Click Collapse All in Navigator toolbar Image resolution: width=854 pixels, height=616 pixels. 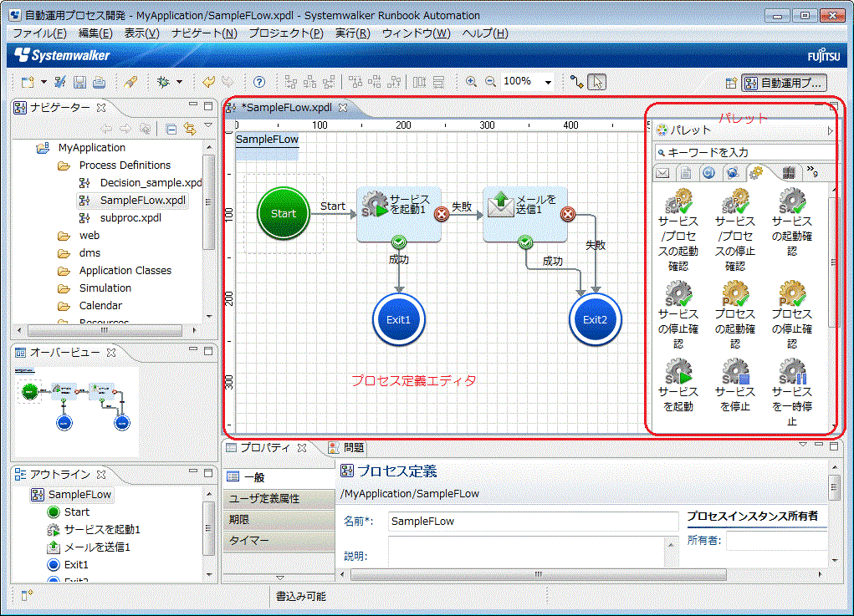pyautogui.click(x=171, y=129)
